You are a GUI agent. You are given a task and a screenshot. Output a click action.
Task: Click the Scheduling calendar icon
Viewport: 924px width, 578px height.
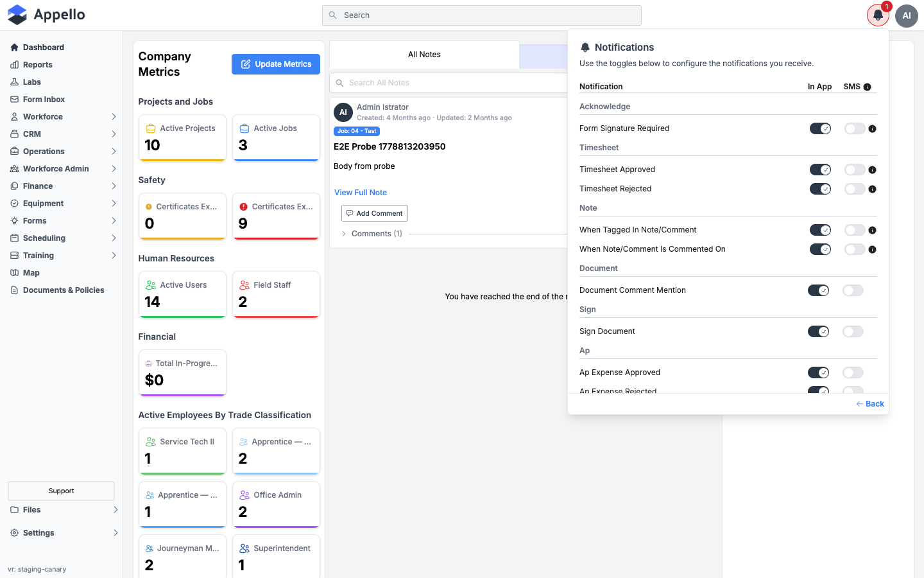click(x=14, y=238)
